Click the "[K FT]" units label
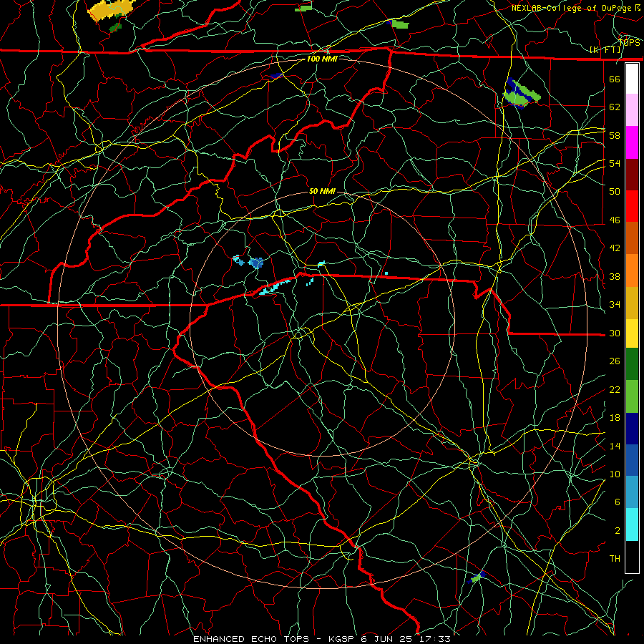644x644 pixels. click(605, 50)
